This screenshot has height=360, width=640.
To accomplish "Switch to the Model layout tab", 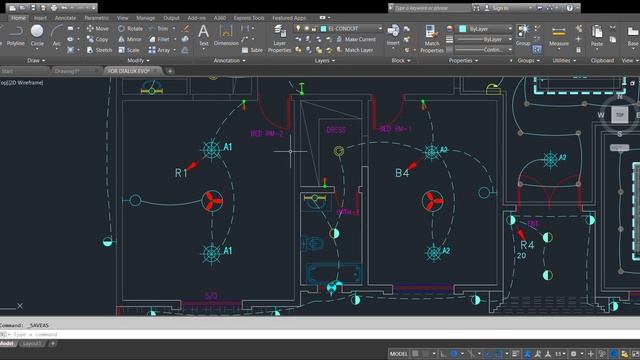I will pos(7,343).
